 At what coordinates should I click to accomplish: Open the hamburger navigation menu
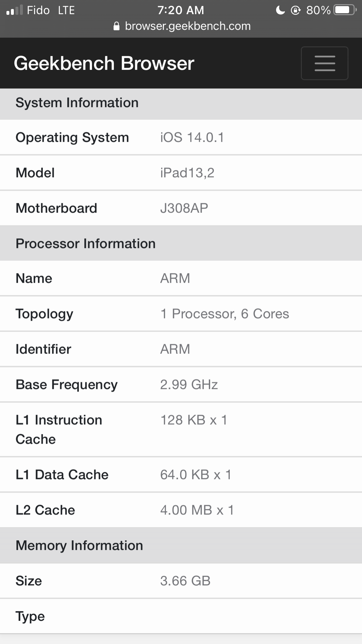[x=324, y=63]
